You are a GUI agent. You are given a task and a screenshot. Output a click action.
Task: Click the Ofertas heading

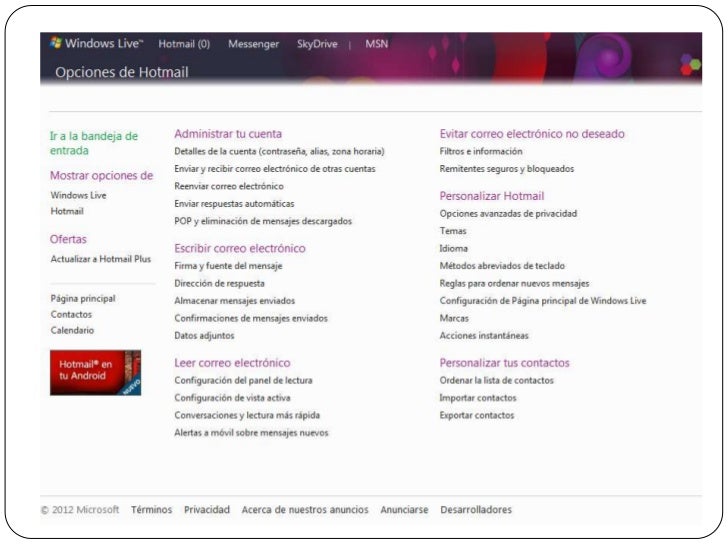tap(68, 239)
